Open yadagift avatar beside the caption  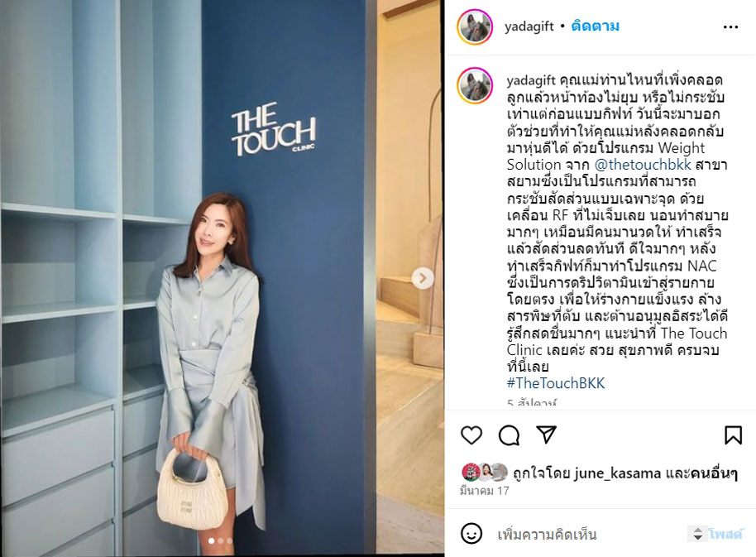pyautogui.click(x=475, y=85)
